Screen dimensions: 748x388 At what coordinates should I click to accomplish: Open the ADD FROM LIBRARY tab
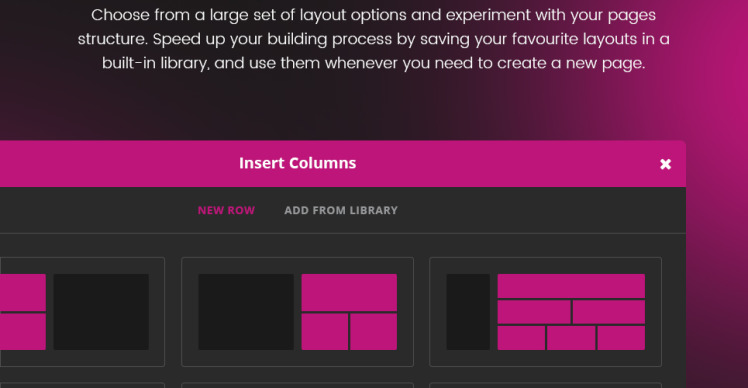click(x=341, y=210)
